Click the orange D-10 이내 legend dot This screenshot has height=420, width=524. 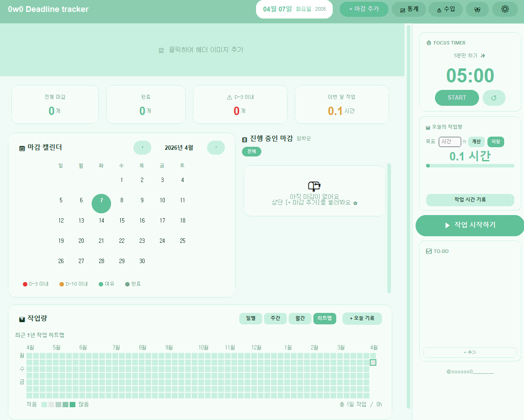pyautogui.click(x=62, y=284)
